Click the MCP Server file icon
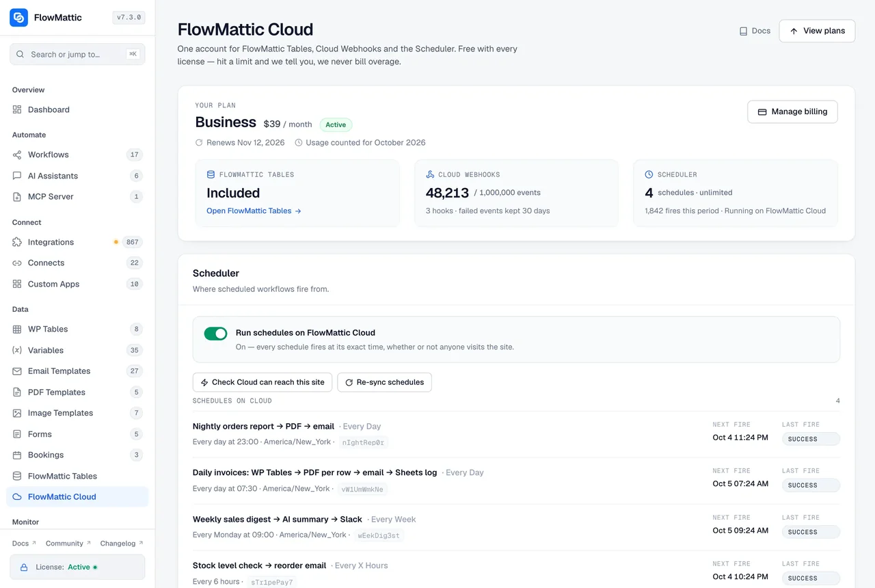The height and width of the screenshot is (588, 875). 17,196
